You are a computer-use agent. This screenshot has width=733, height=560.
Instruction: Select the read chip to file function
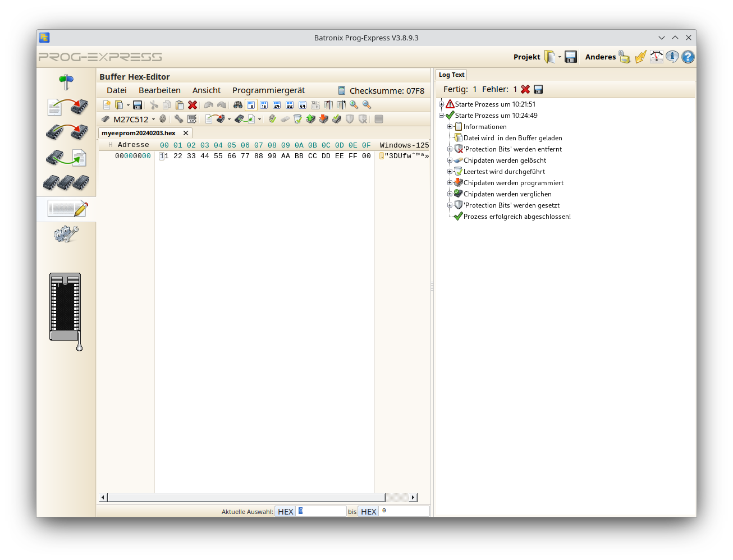click(66, 157)
